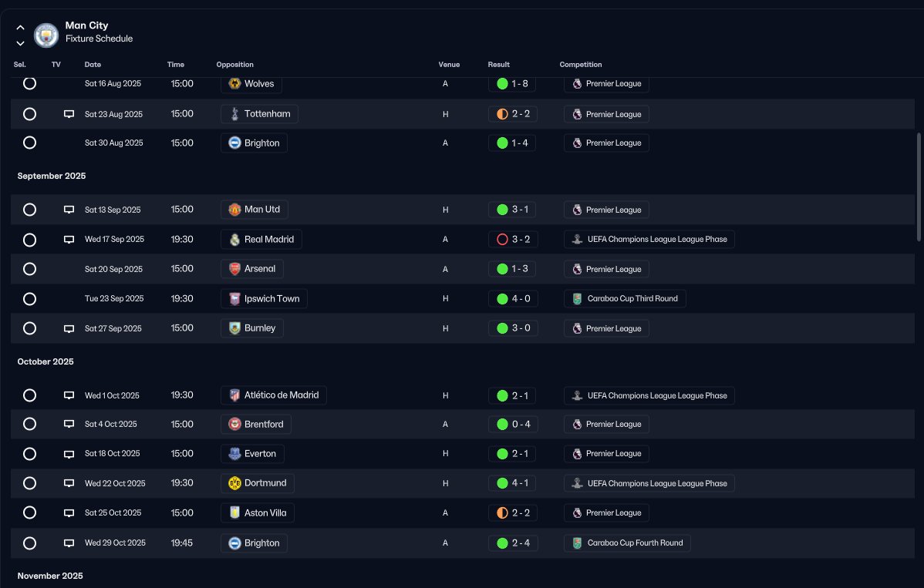The height and width of the screenshot is (588, 924).
Task: Open the 0 - 4 Brentford result
Action: [513, 425]
